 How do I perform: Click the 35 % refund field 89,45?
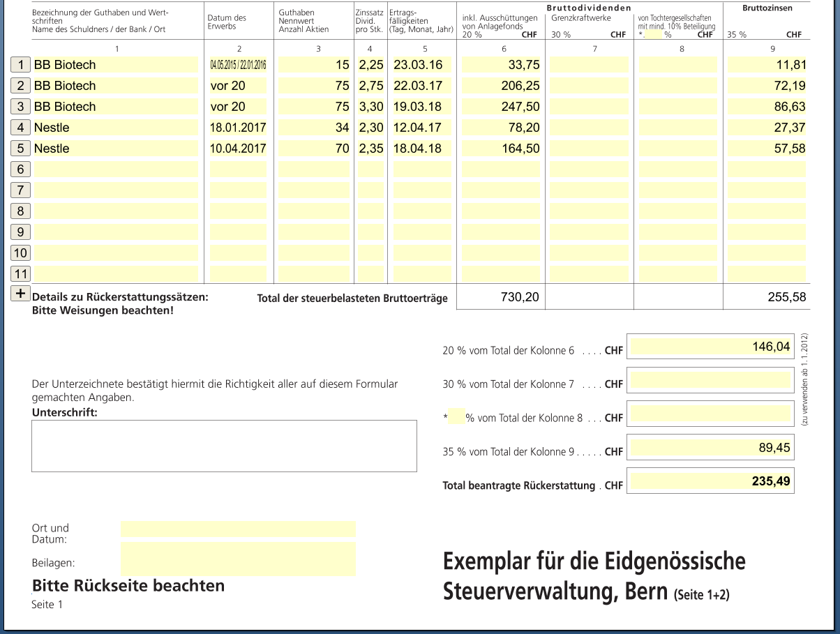coord(710,448)
